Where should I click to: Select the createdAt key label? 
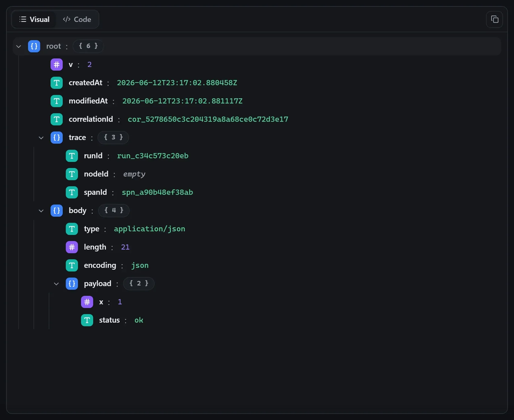(86, 83)
